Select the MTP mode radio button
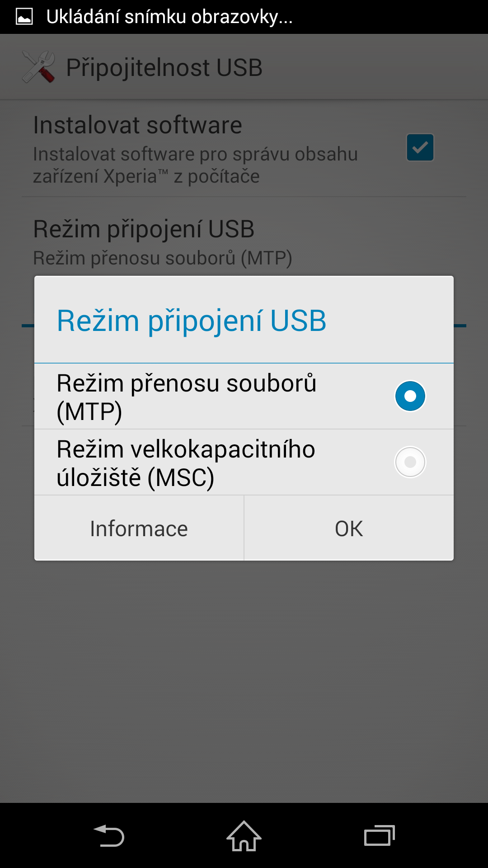Image resolution: width=488 pixels, height=868 pixels. (410, 396)
